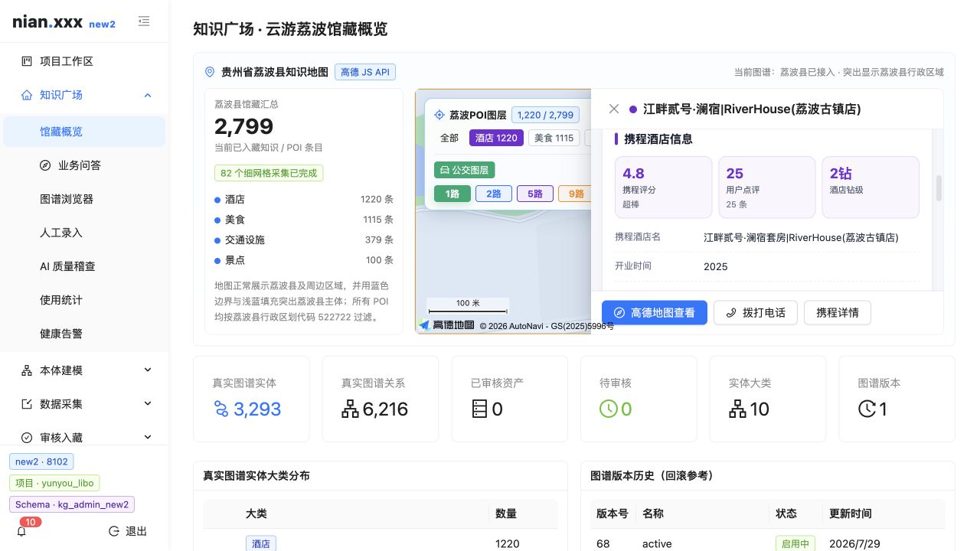Click the purple dot before the hotel title

(633, 109)
